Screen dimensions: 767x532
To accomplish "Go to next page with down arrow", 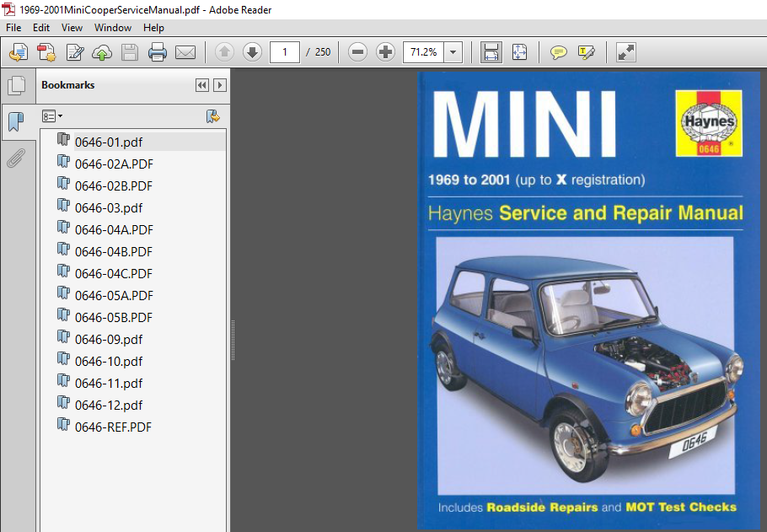I will tap(252, 52).
